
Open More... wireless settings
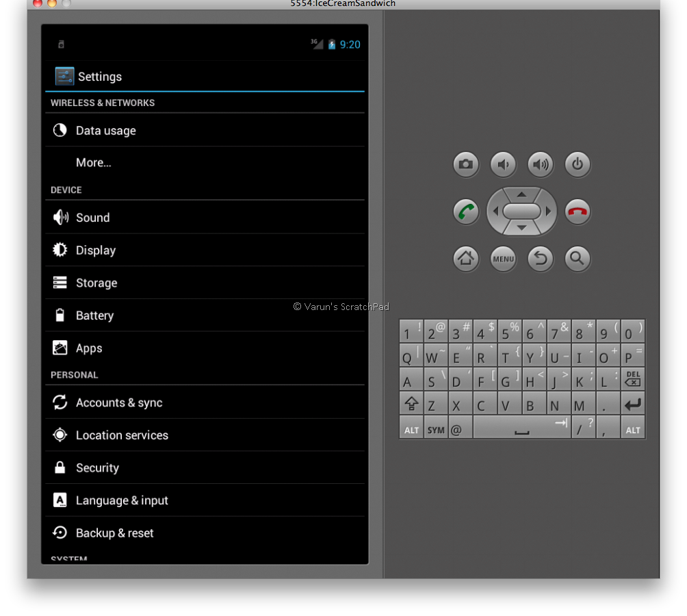(205, 162)
